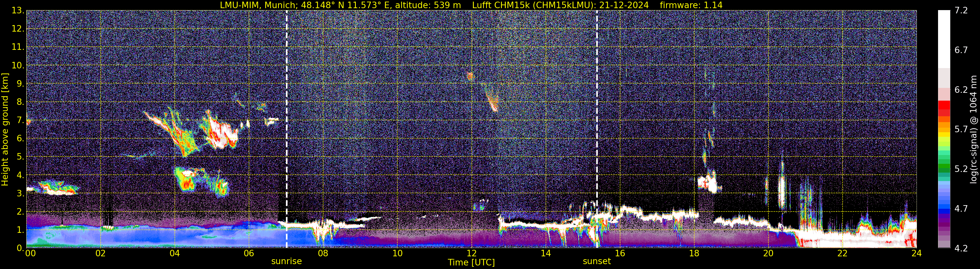Screen dimensions: 980x269
Task: Click the white top section of the colorbar
Action: point(944,39)
